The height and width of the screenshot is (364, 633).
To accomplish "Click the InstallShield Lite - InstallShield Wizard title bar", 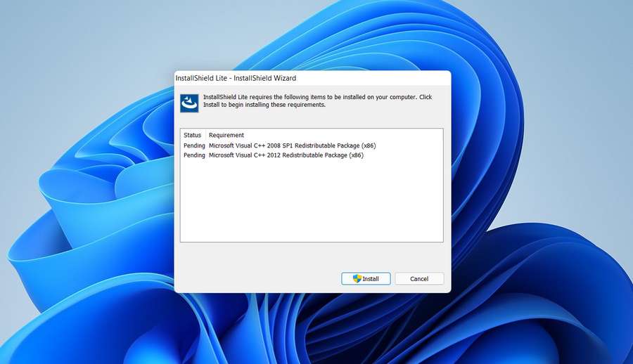I will (x=312, y=78).
